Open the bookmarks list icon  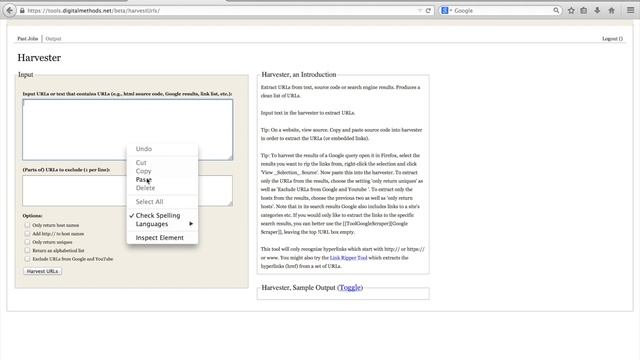coord(584,11)
